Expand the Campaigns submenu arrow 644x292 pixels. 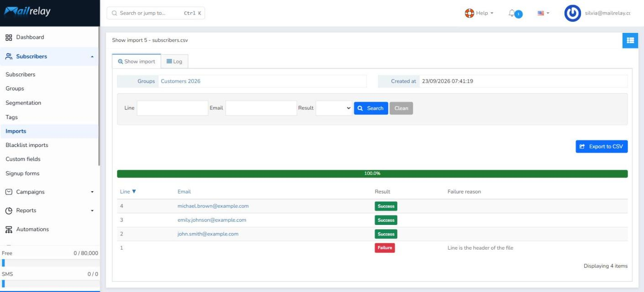(x=92, y=193)
